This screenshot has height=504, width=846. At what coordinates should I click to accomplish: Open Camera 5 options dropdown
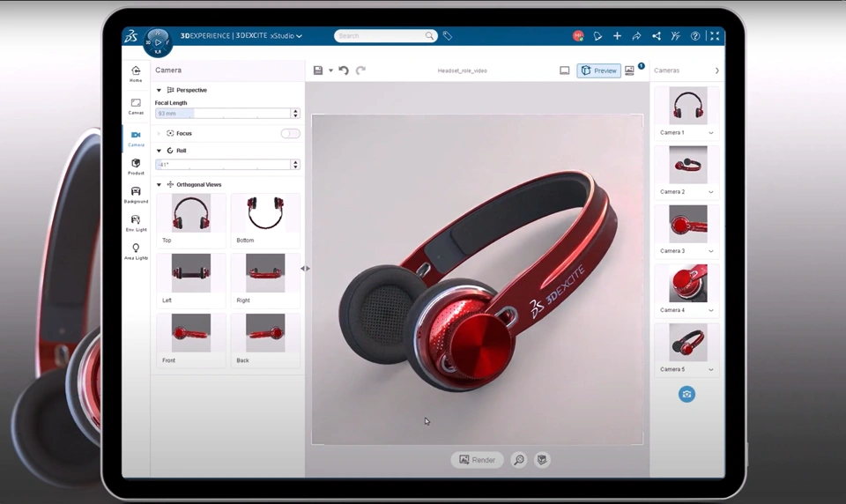click(x=710, y=370)
